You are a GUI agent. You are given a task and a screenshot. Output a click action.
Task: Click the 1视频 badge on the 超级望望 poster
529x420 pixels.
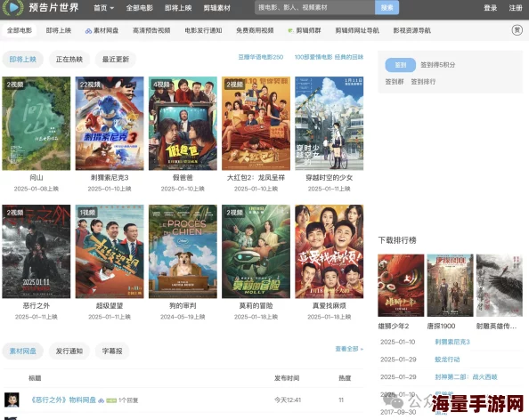coord(87,213)
